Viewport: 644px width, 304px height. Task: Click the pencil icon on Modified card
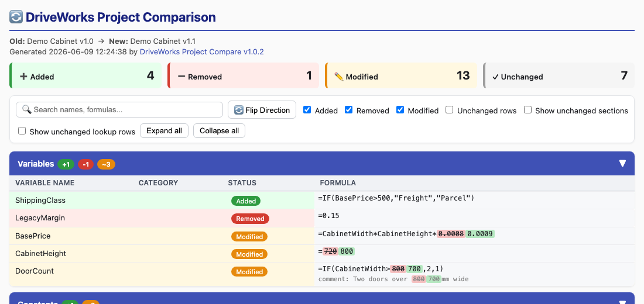339,77
